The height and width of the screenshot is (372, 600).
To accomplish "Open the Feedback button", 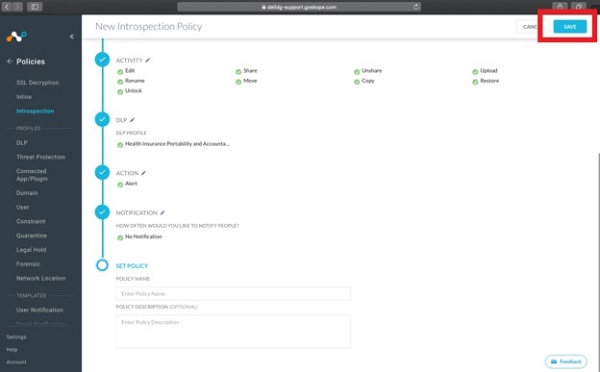I will pos(566,361).
